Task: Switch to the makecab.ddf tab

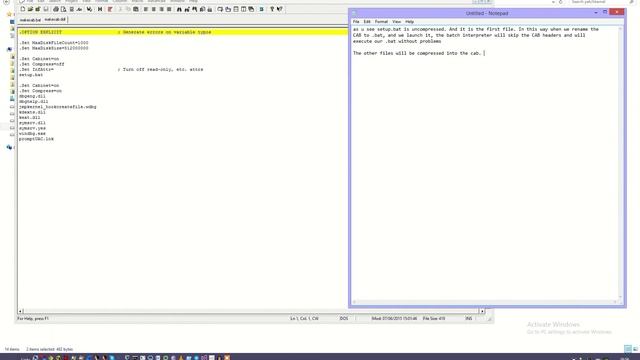Action: (x=55, y=20)
